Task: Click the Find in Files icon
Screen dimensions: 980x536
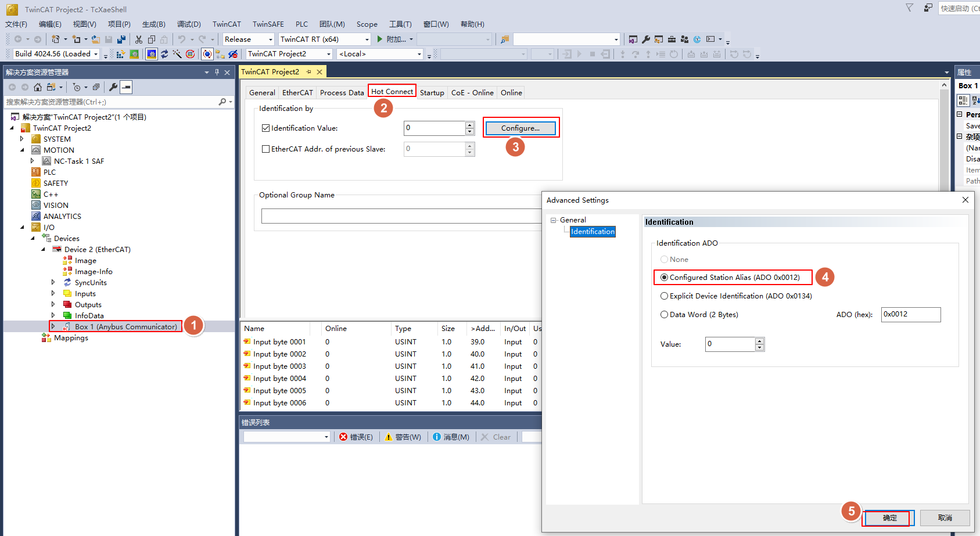Action: (505, 39)
